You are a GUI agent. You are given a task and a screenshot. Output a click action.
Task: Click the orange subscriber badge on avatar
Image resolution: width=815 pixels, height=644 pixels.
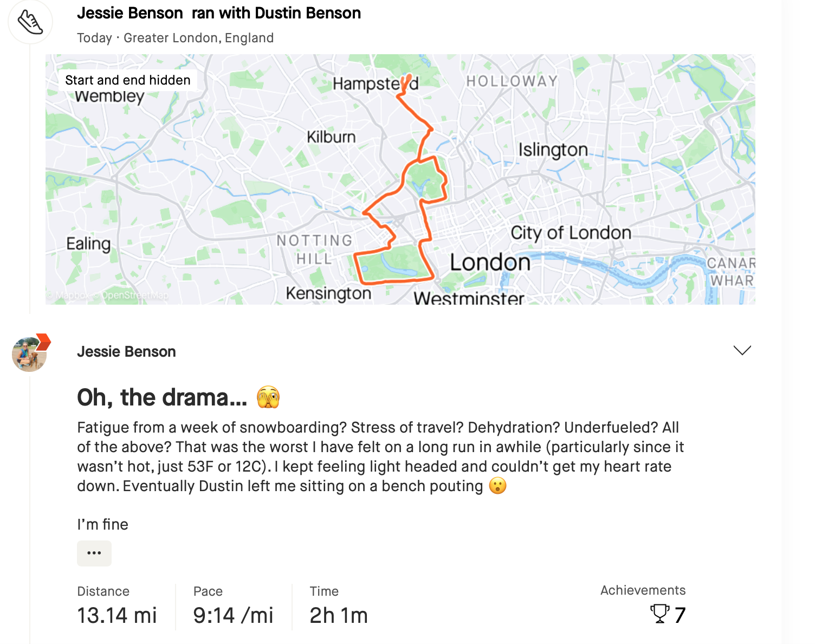[43, 342]
